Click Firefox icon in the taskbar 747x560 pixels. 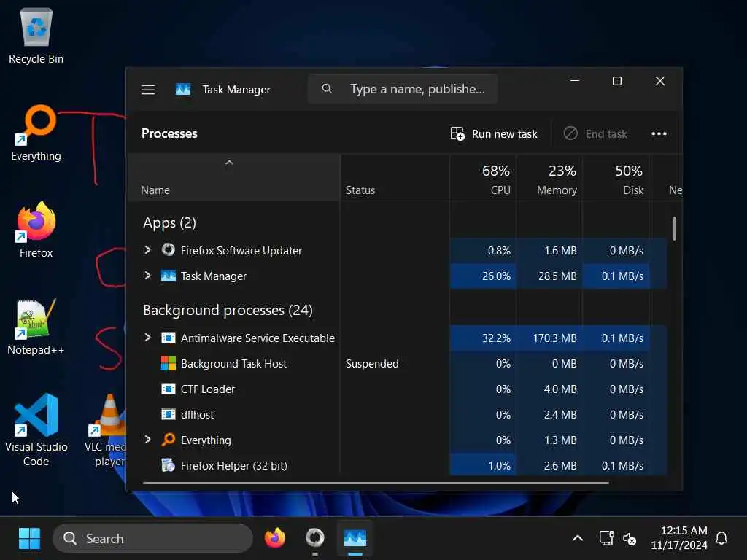[x=275, y=539]
